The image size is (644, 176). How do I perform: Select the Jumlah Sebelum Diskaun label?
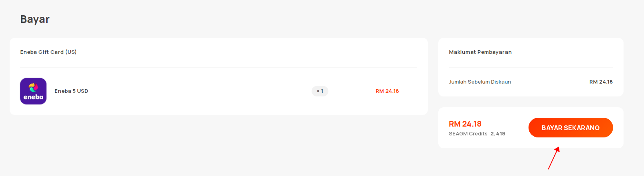(x=480, y=82)
